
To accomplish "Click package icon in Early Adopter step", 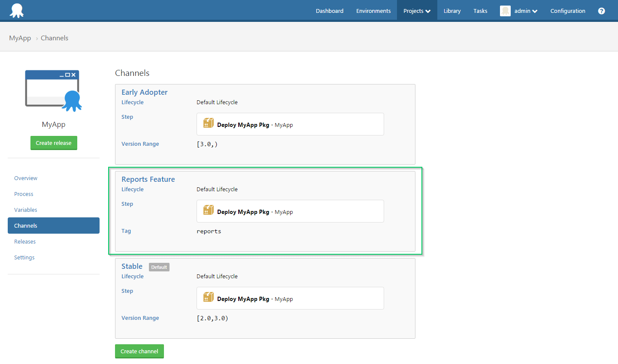I will pos(209,123).
